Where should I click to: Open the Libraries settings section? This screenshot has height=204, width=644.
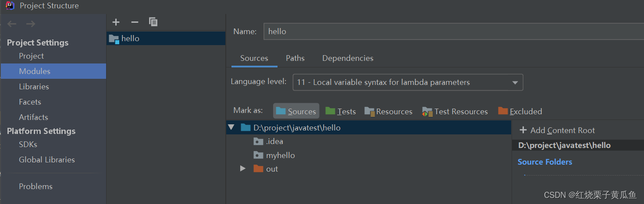pos(34,87)
